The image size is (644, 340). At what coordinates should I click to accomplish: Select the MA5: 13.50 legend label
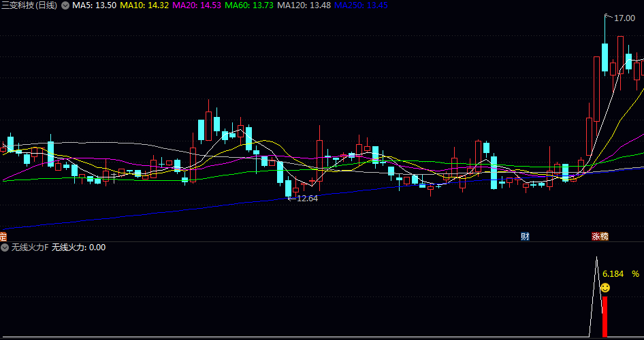click(x=94, y=5)
